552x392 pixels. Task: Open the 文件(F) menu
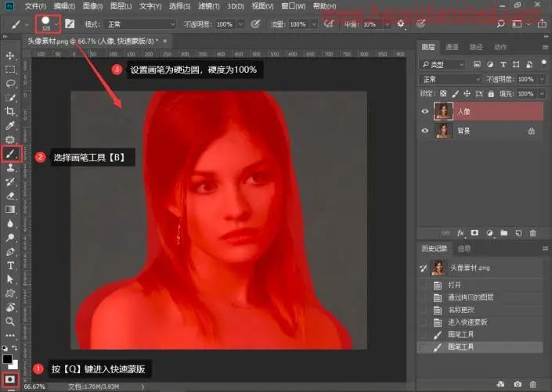[35, 6]
